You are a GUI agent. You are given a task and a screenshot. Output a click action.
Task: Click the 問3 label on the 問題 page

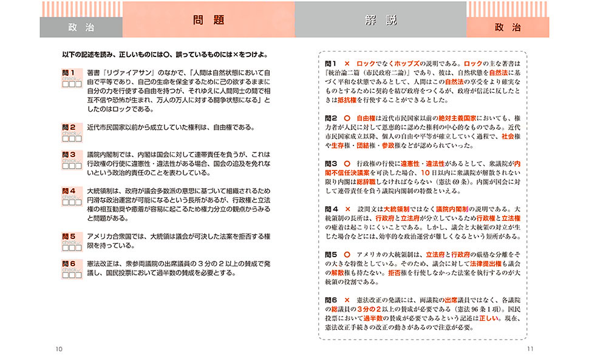pyautogui.click(x=69, y=155)
